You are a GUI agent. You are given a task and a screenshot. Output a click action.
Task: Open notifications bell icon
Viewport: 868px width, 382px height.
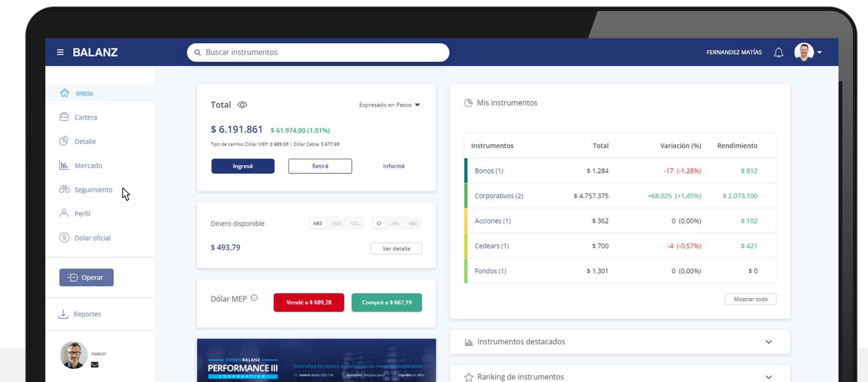click(778, 52)
